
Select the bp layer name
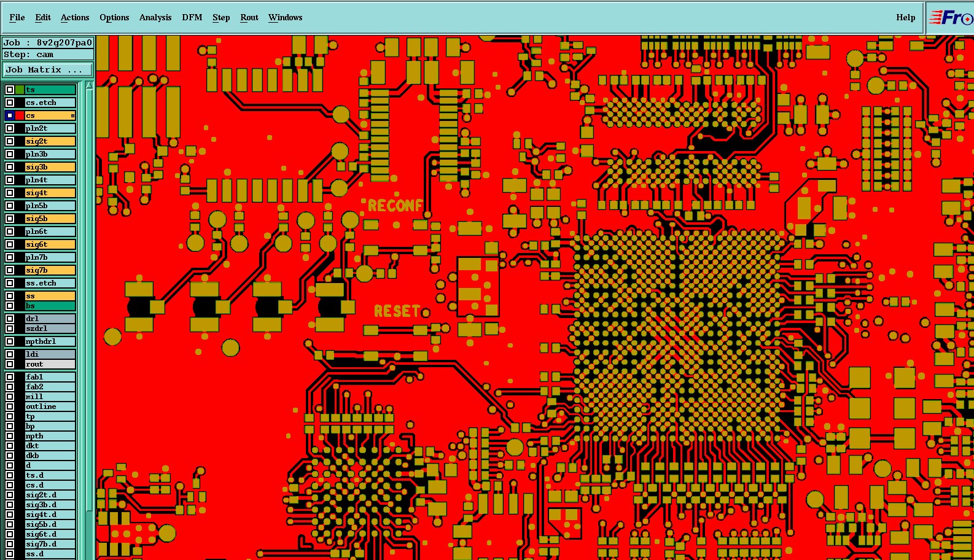tap(50, 426)
